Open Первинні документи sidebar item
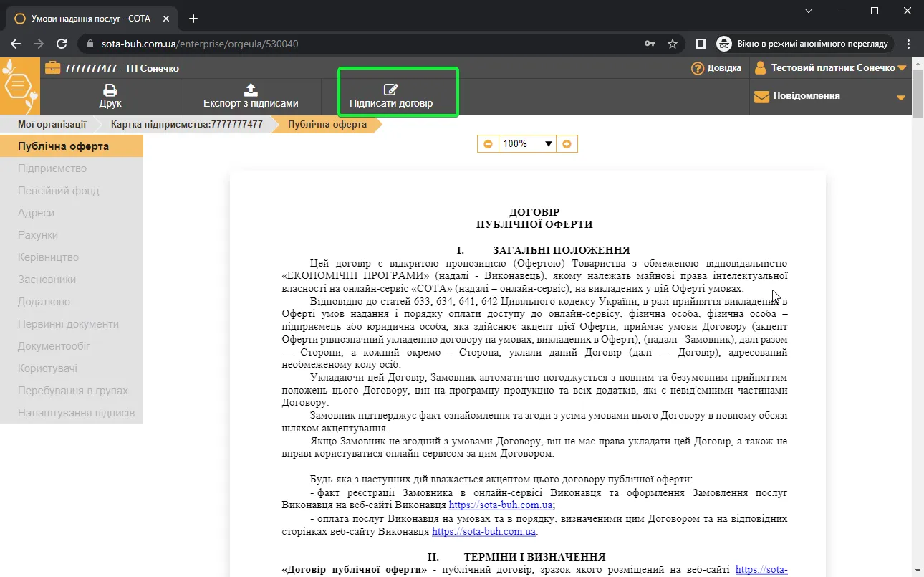Image resolution: width=924 pixels, height=577 pixels. coord(72,324)
